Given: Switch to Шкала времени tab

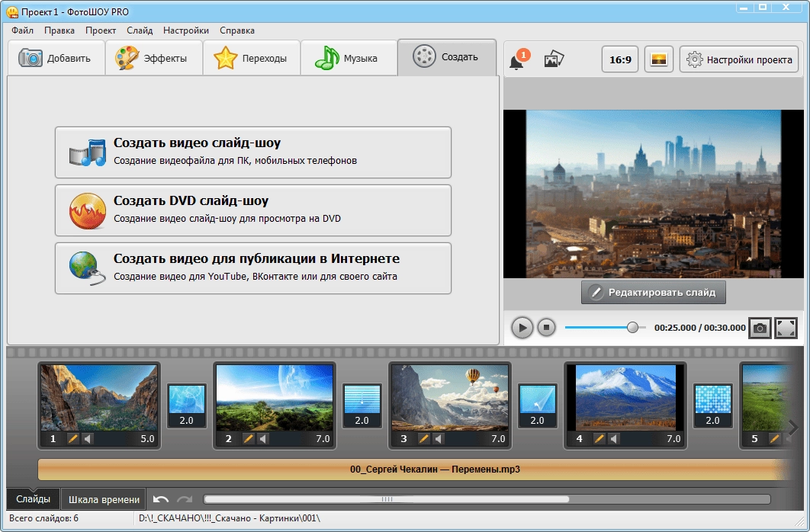Looking at the screenshot, I should click(x=104, y=499).
